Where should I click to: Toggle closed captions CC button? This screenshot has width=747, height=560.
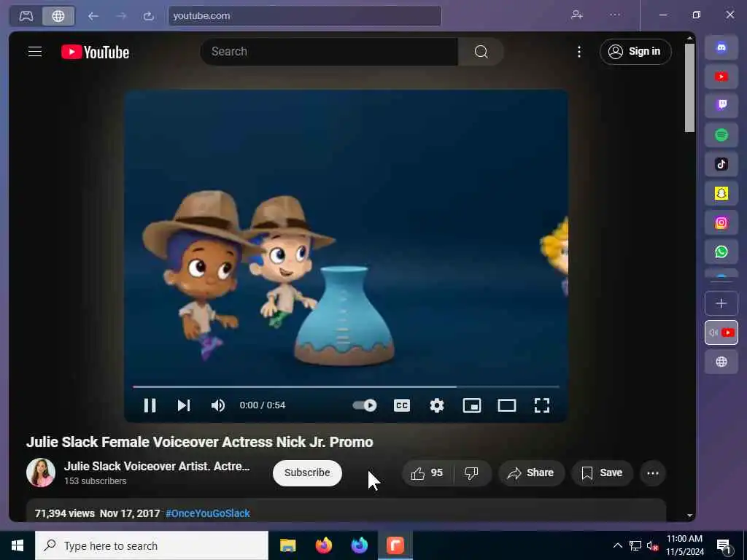[402, 405]
